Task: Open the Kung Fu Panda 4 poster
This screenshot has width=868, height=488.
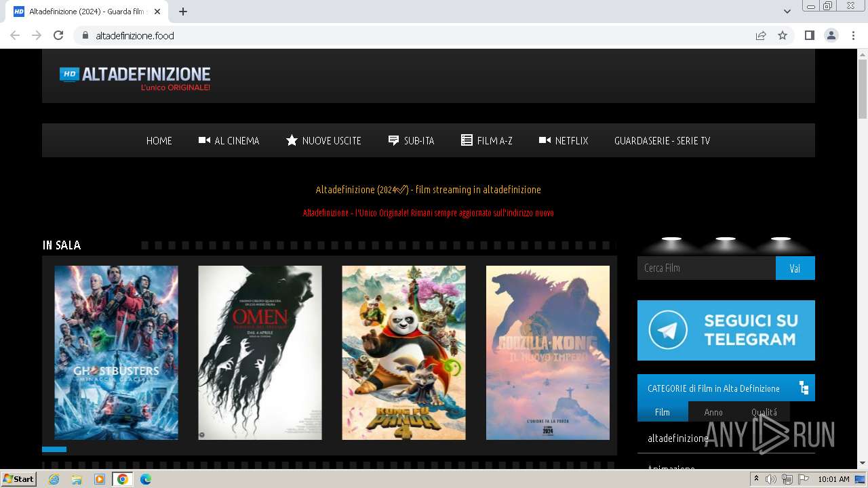Action: (x=403, y=352)
